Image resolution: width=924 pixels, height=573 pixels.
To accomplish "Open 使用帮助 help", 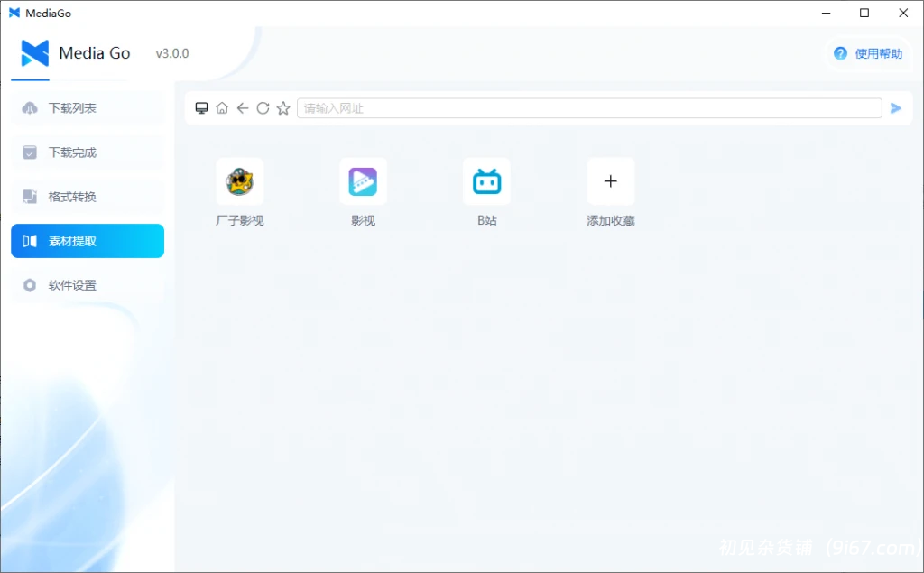I will point(868,53).
